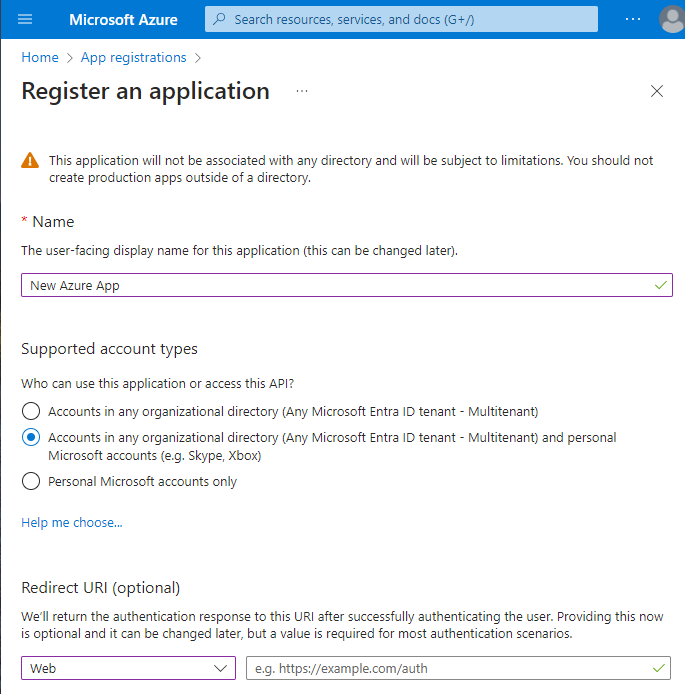The height and width of the screenshot is (694, 685).
Task: Click the red asterisk Name label
Action: 48,222
